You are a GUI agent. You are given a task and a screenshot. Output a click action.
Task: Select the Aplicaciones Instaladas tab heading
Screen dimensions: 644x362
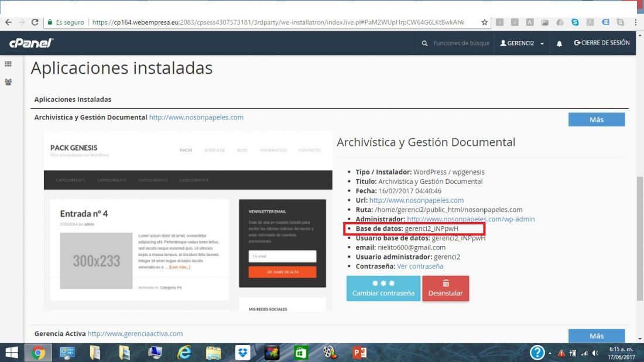(73, 100)
